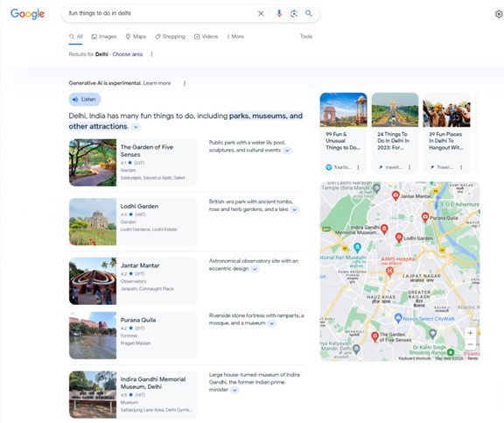
Task: Open the three-dot menu beside Choose area
Action: tap(151, 54)
